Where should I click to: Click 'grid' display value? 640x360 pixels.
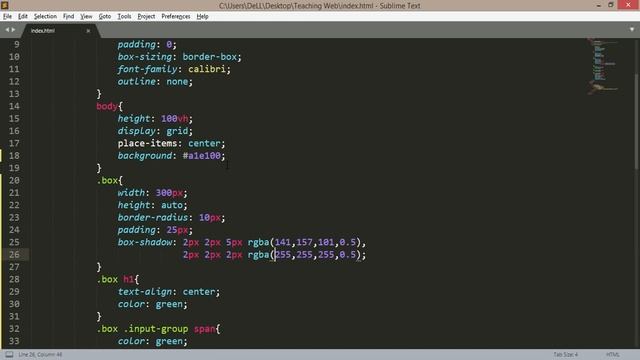177,131
